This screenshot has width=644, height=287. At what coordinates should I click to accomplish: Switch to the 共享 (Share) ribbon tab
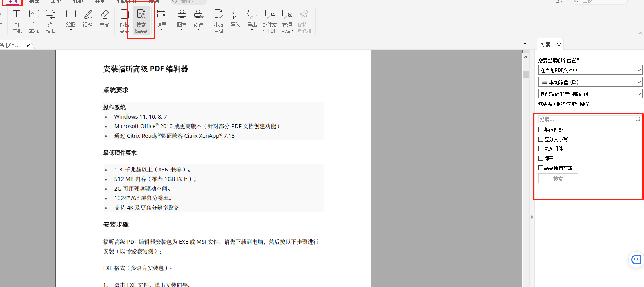click(100, 2)
